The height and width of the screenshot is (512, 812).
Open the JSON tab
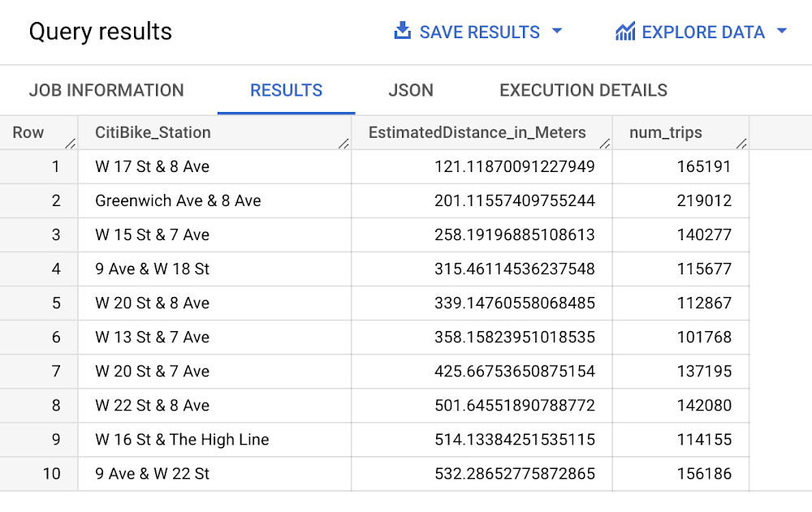[x=411, y=90]
